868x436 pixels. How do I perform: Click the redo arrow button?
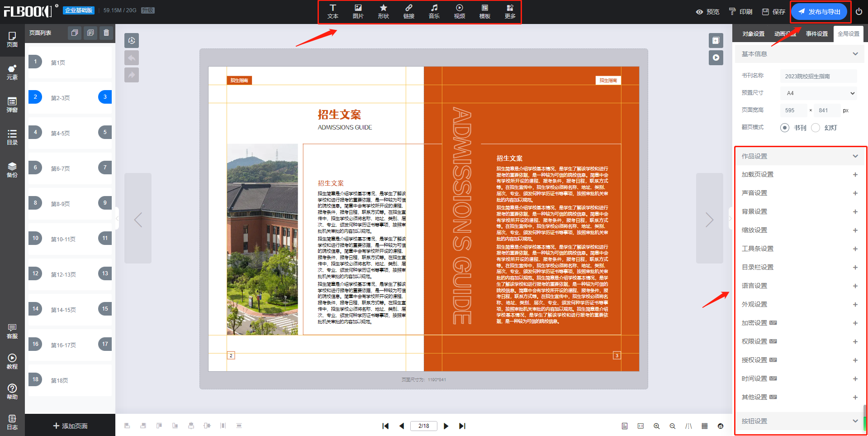pyautogui.click(x=132, y=75)
